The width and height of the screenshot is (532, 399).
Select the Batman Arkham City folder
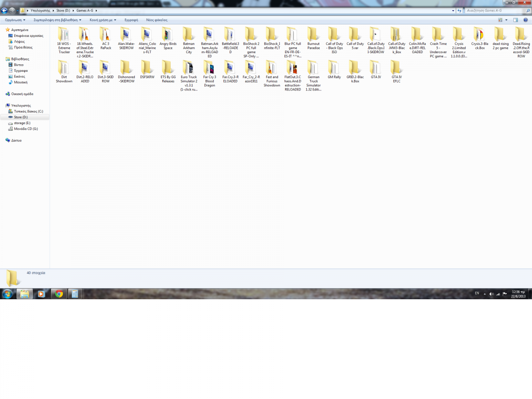pyautogui.click(x=189, y=40)
